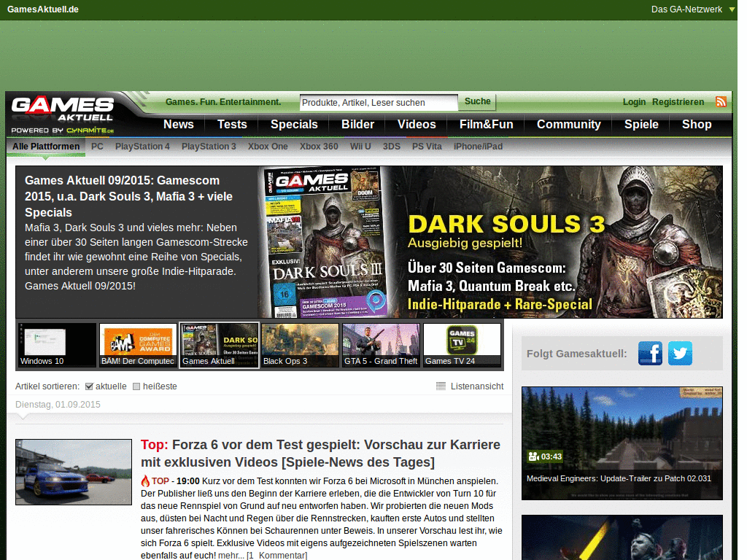747x560 pixels.
Task: Select the PlayStation 3 tab
Action: [x=209, y=146]
